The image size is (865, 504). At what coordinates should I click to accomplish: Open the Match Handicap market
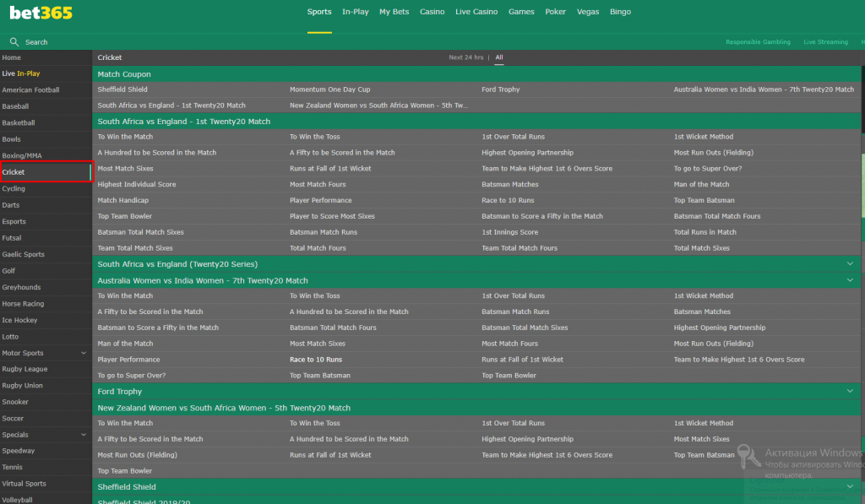(123, 201)
